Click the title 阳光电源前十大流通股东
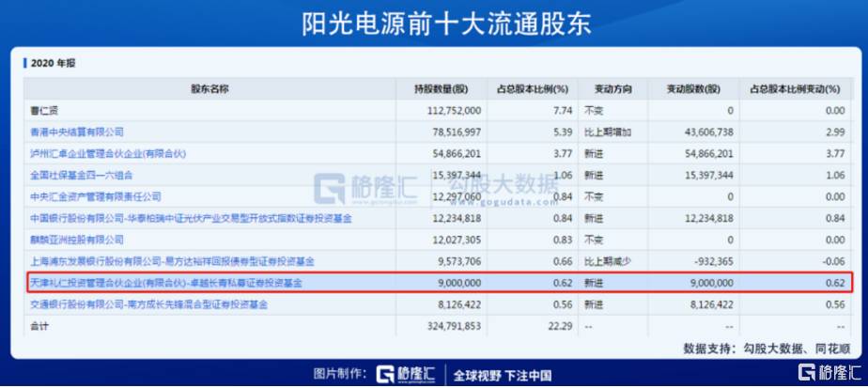 click(x=447, y=23)
